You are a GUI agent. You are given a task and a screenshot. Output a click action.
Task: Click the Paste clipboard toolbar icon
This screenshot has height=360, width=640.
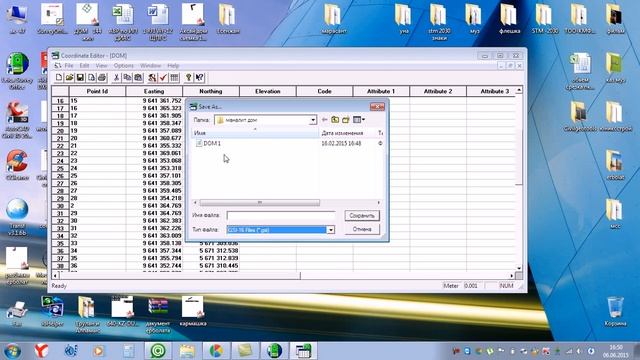138,78
